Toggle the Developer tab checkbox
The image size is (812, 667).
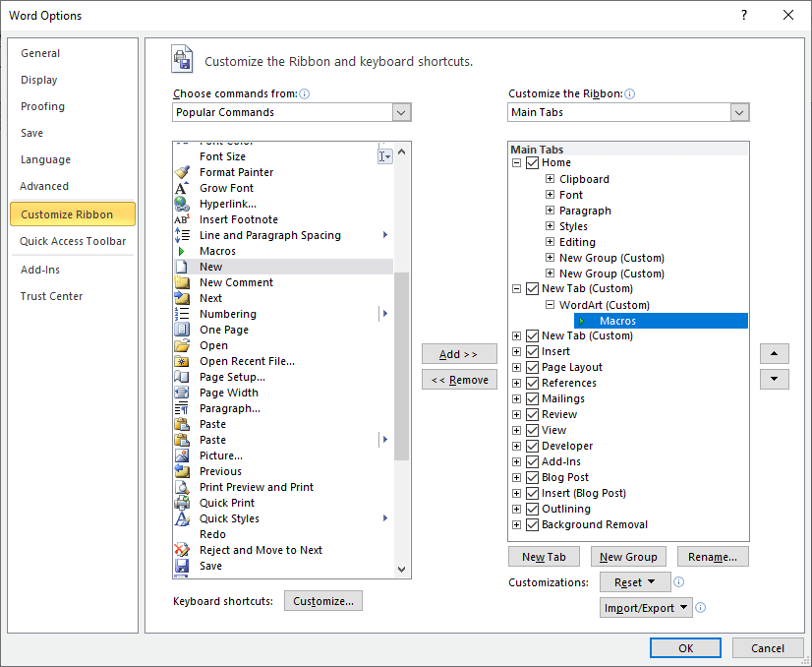point(532,446)
